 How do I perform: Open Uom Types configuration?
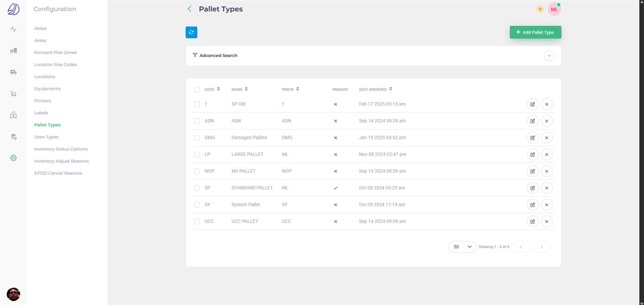(46, 137)
